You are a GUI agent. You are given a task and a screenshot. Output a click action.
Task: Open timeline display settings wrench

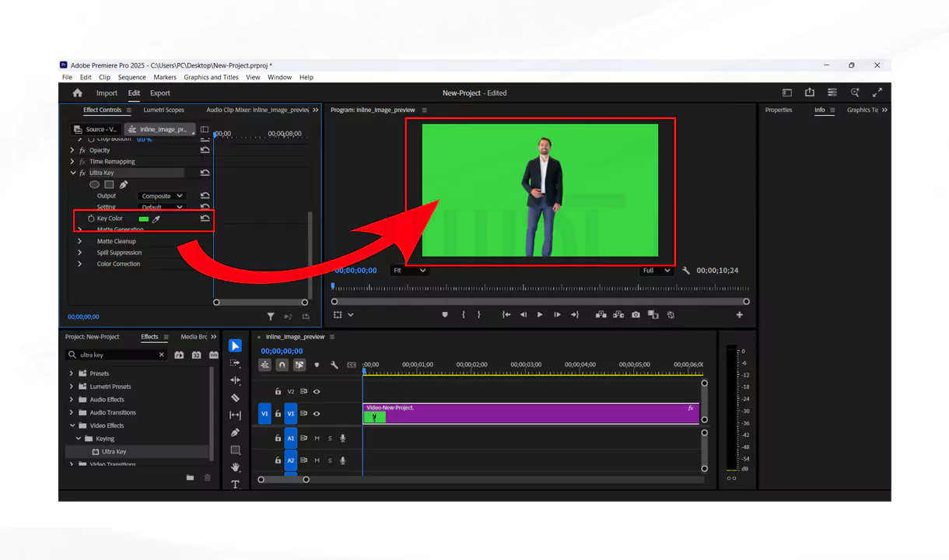(334, 365)
